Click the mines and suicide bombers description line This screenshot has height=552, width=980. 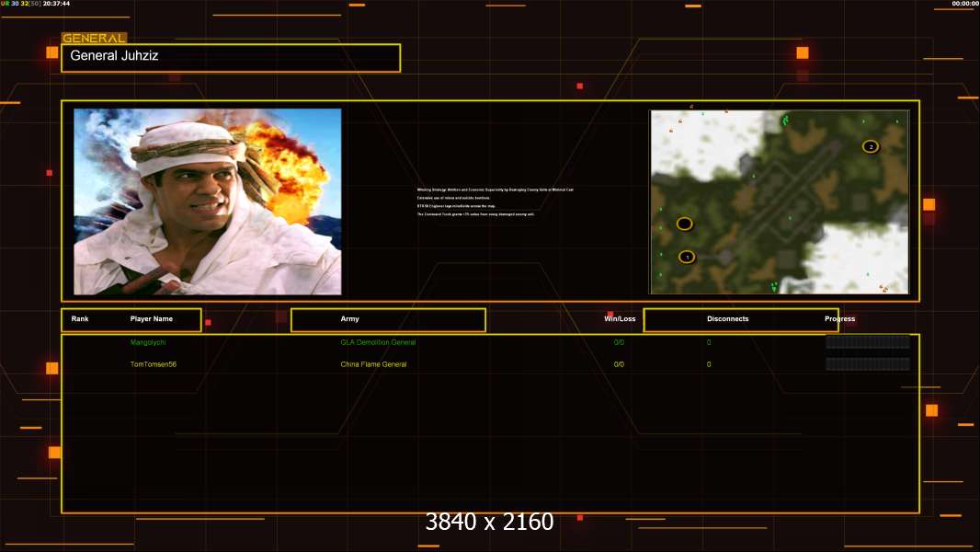[454, 198]
